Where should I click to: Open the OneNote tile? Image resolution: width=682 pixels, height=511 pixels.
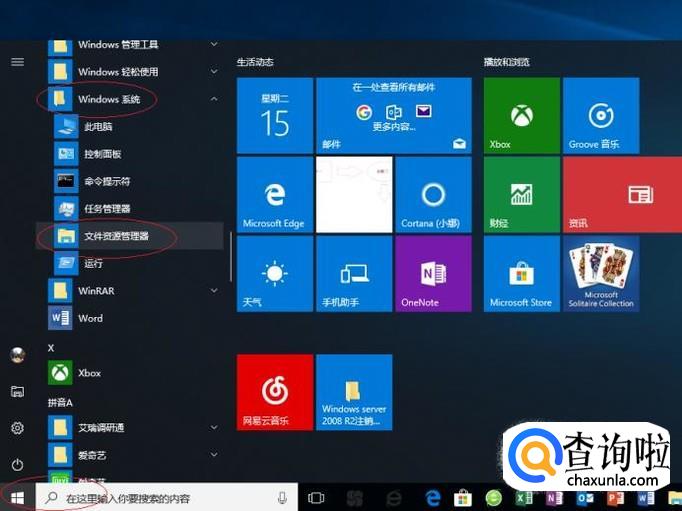pyautogui.click(x=433, y=274)
